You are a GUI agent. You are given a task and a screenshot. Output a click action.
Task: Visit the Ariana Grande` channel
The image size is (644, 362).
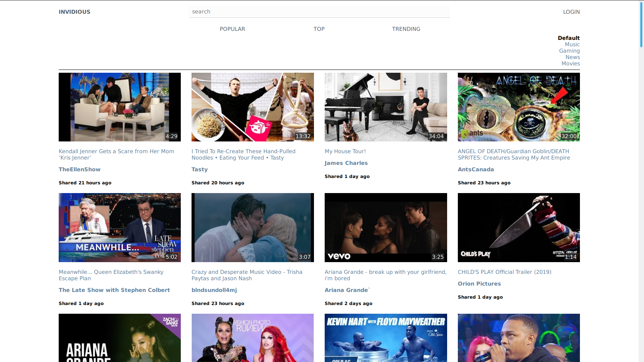(347, 290)
